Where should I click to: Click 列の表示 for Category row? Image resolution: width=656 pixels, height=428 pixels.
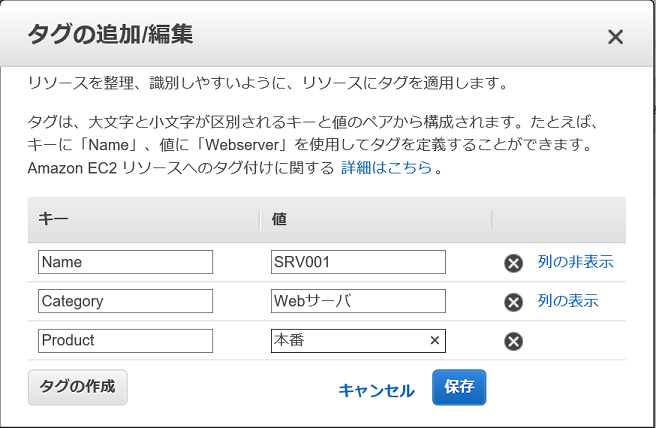[x=568, y=301]
